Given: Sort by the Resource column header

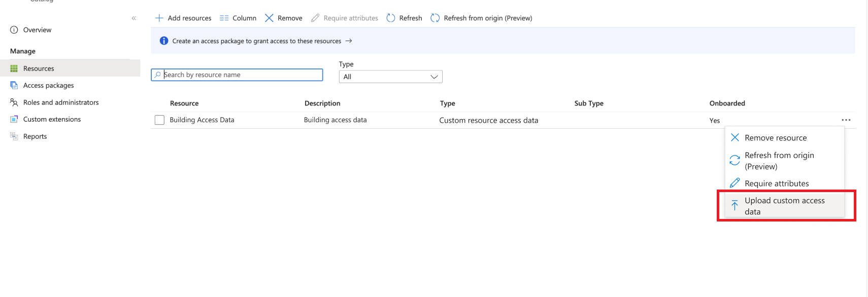Looking at the screenshot, I should (x=184, y=103).
